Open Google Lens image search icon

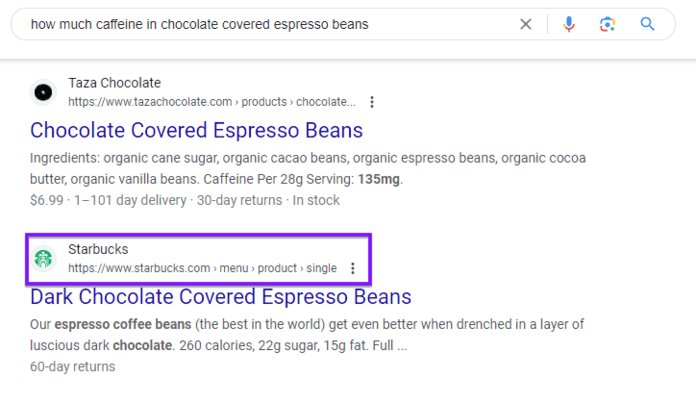607,24
